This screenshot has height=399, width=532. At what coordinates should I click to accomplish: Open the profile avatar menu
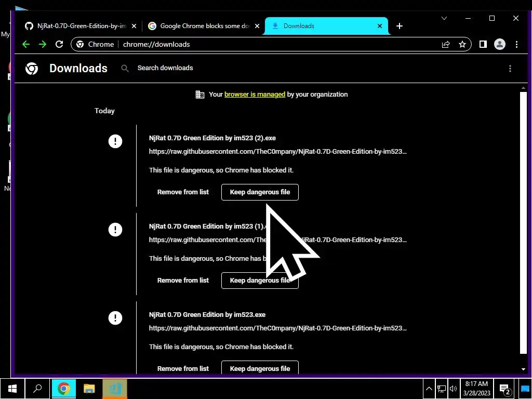pos(500,45)
